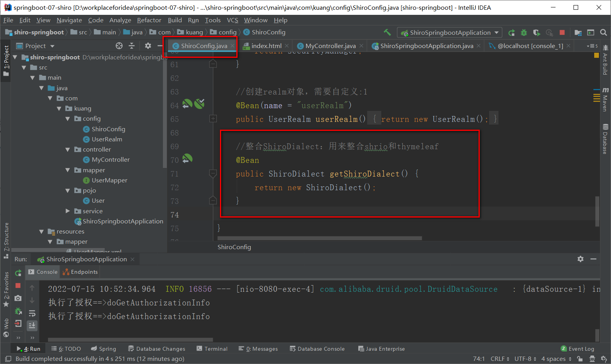Click editor horizontal scrollbar

320,238
